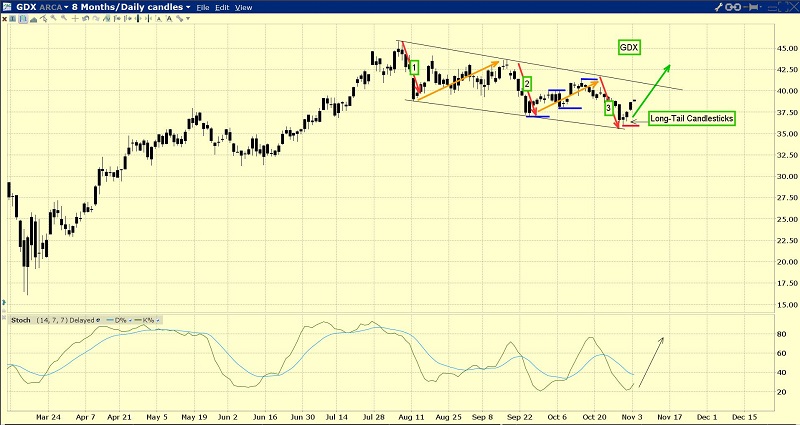Click the green GDX label box on chart
800x425 pixels.
pos(629,48)
